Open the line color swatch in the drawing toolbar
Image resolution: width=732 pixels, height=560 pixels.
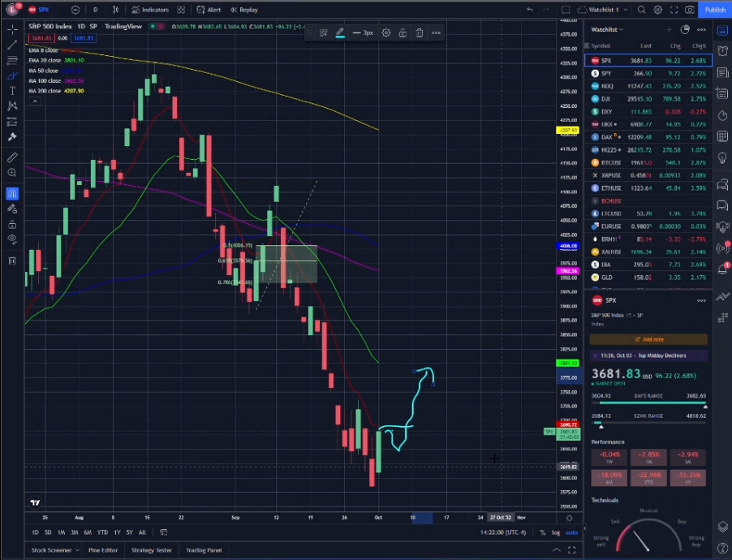[339, 32]
